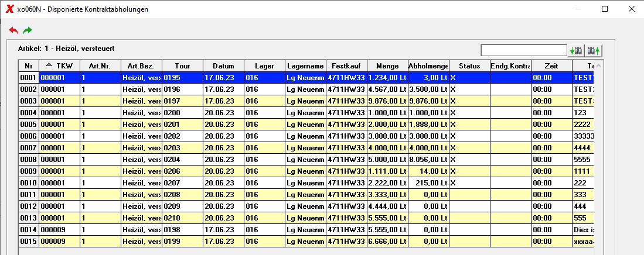
Task: Click tour cell 0199
Action: point(183,242)
